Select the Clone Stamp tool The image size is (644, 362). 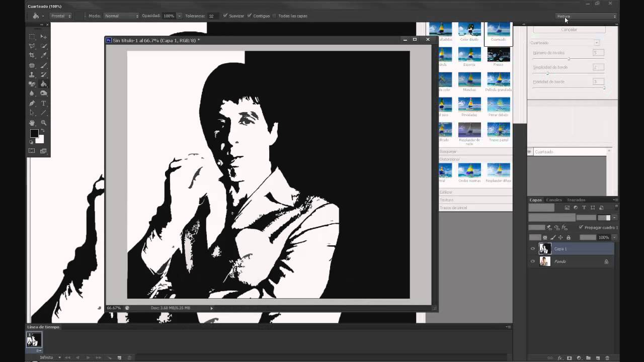point(32,74)
